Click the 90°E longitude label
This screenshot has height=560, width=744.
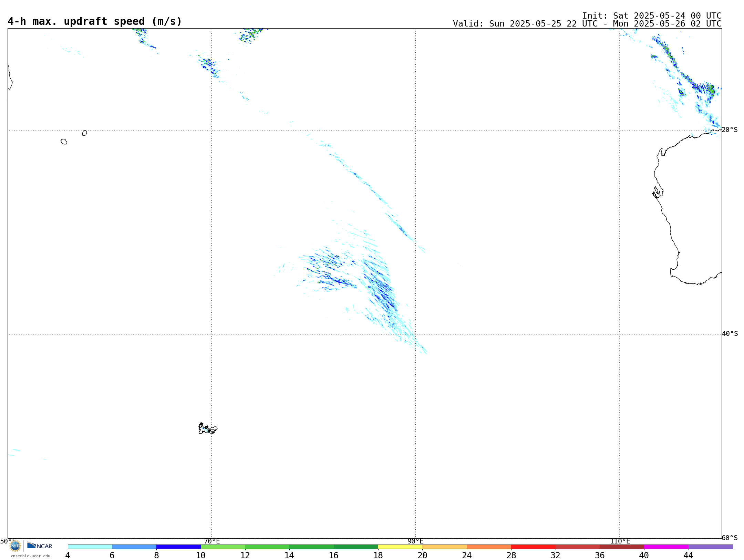(415, 541)
